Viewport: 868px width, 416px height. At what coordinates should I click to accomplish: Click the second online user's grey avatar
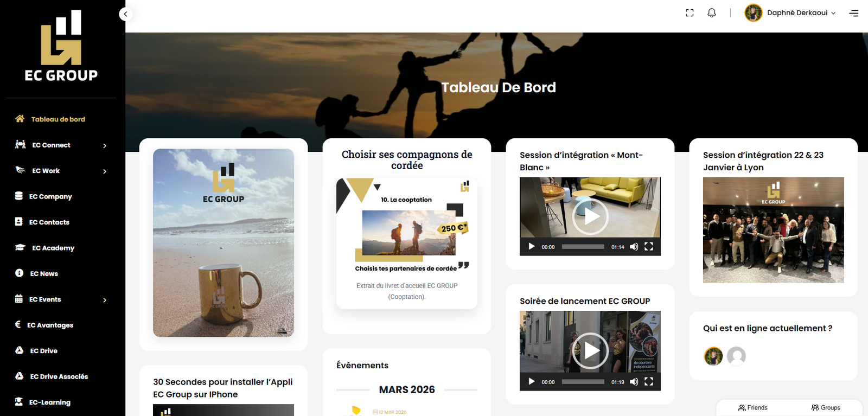tap(736, 356)
